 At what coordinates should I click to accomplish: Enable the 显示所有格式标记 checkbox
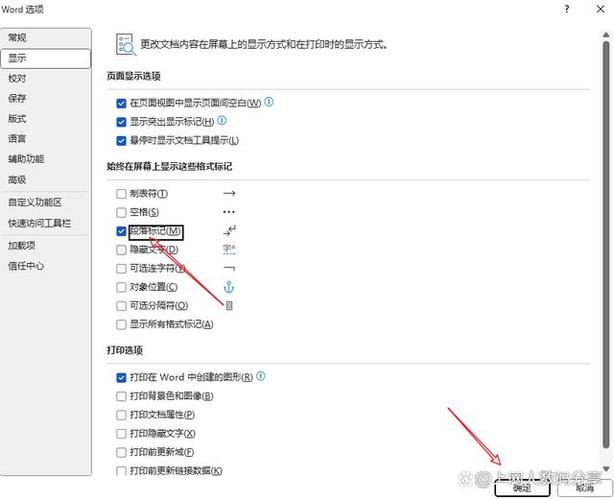pos(121,325)
